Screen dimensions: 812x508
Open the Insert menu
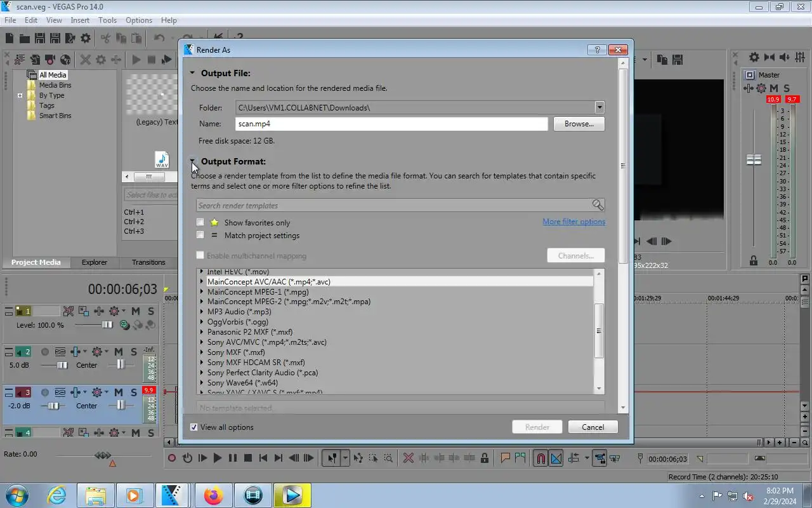80,20
